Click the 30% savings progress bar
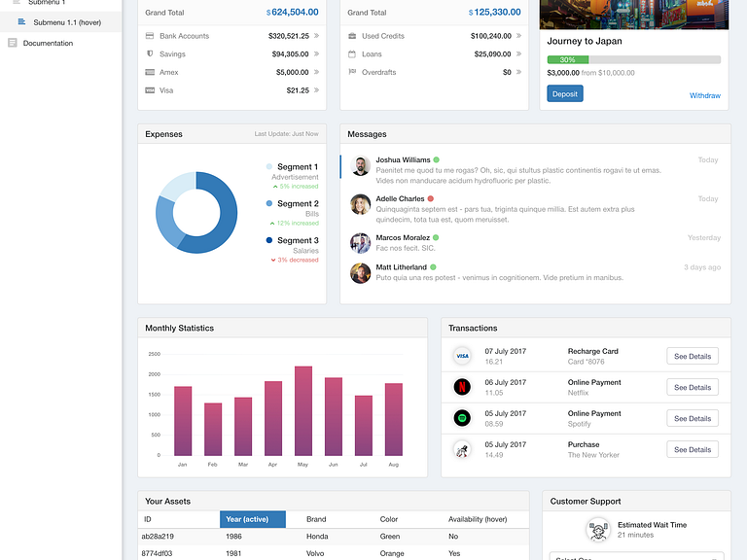 click(x=633, y=59)
